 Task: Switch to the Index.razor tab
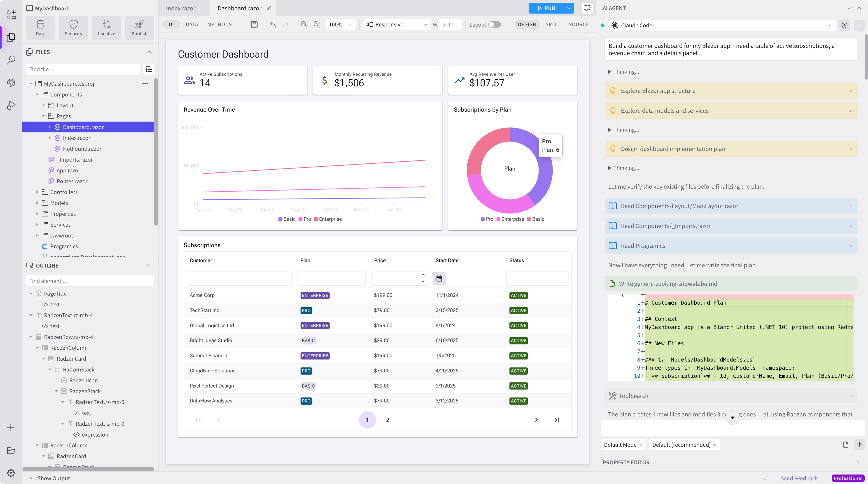[180, 8]
